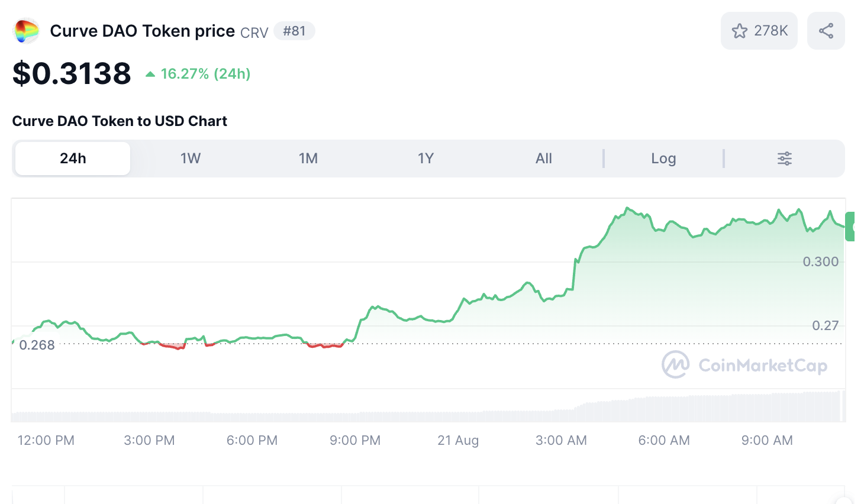Click the 6:00 PM time axis label
Screen dimensions: 864x504
coord(252,440)
